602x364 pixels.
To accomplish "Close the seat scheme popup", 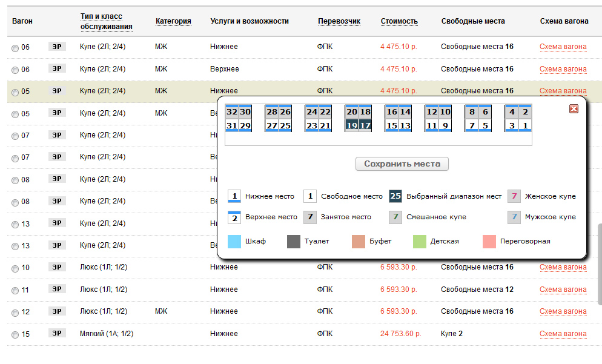I will pos(574,109).
